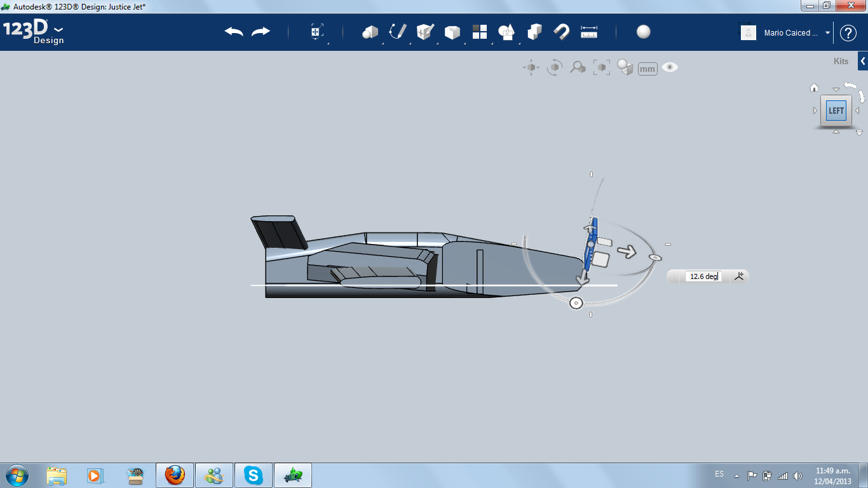
Task: Open the Construct tool menu
Action: (x=425, y=32)
